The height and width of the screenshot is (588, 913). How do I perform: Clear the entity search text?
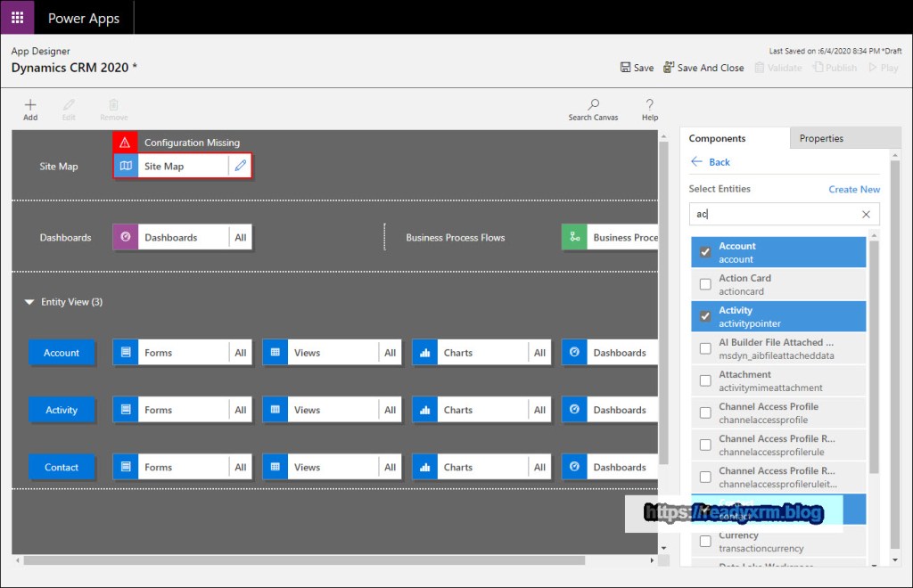(866, 215)
